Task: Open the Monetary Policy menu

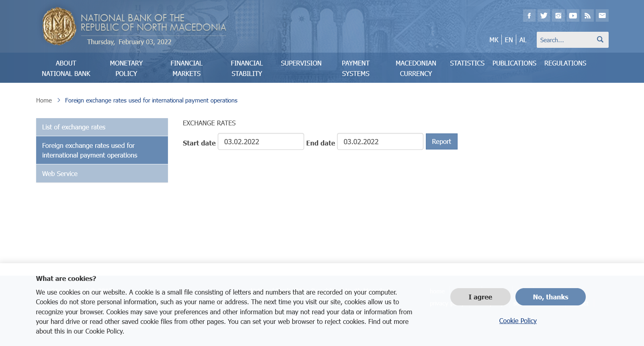Action: click(x=126, y=68)
